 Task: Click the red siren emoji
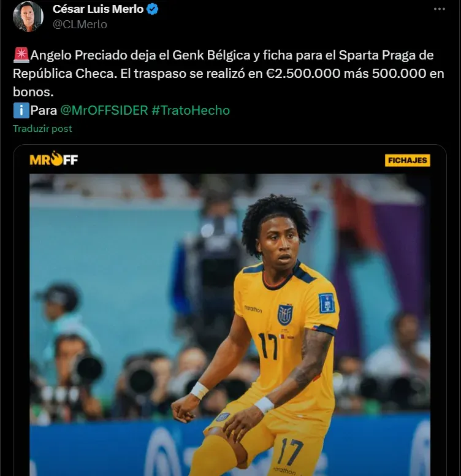(21, 55)
